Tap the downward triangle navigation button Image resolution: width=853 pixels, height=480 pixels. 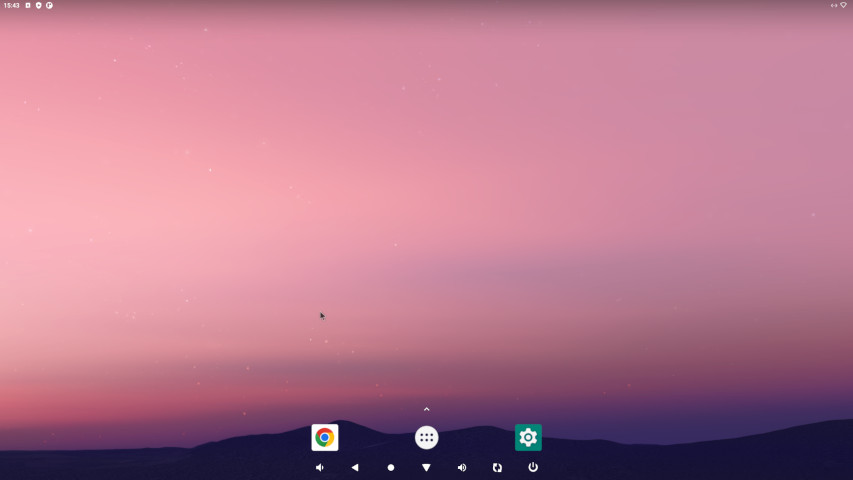426,467
